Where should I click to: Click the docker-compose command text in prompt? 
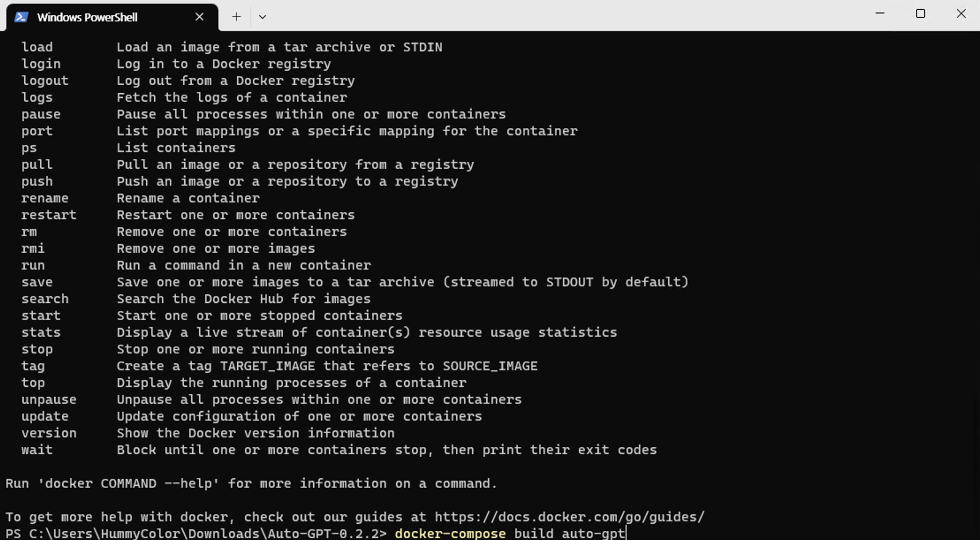[450, 533]
